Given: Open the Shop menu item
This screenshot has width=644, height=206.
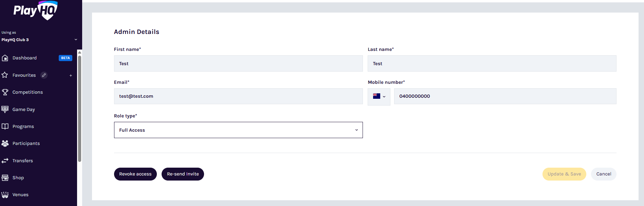Looking at the screenshot, I should pyautogui.click(x=18, y=178).
